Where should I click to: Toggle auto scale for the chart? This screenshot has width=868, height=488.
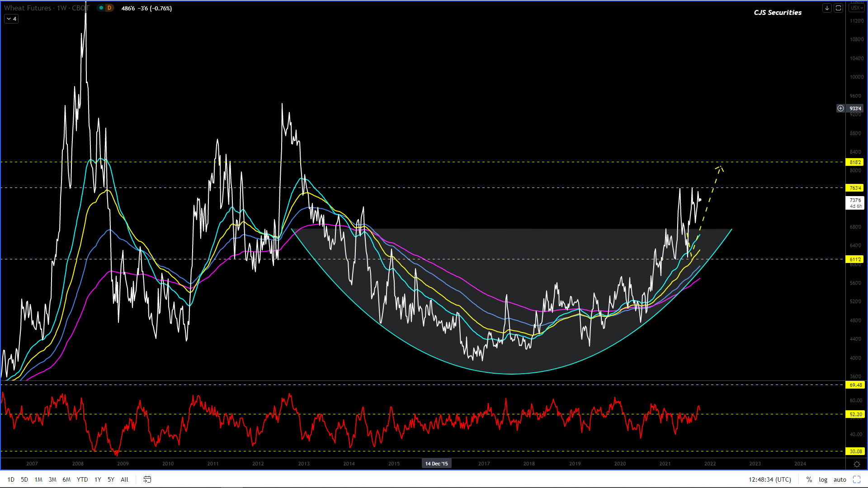840,479
